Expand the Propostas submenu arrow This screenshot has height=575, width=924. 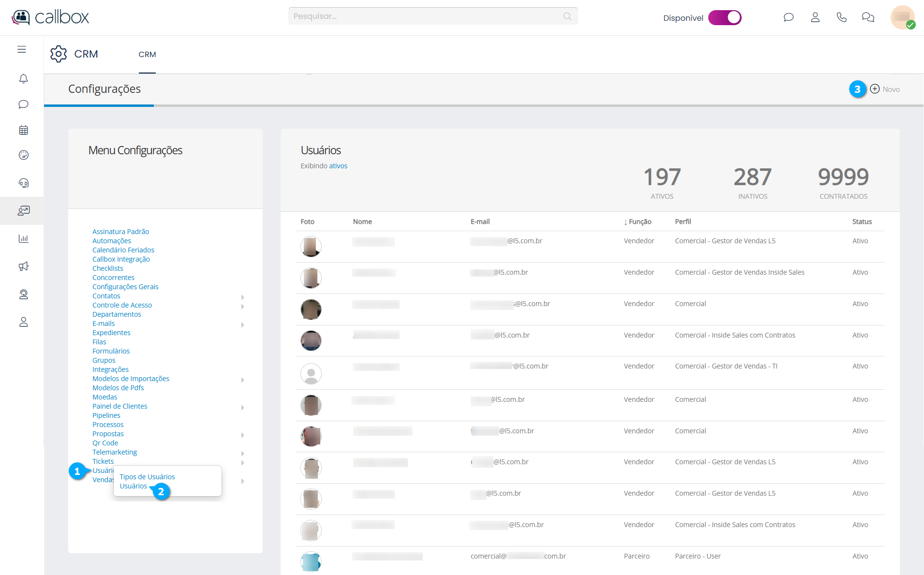[x=242, y=435]
